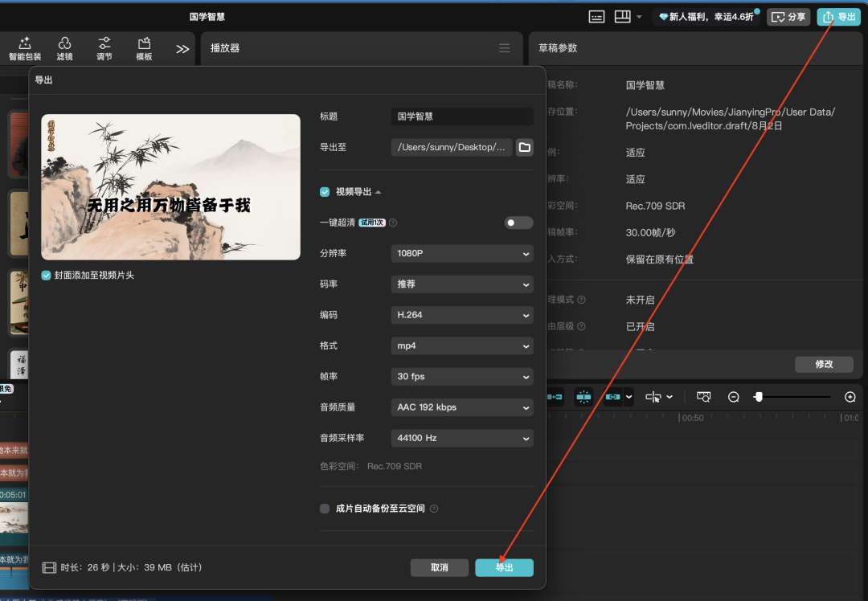Open the 编码 H.264 codec dropdown

point(461,315)
